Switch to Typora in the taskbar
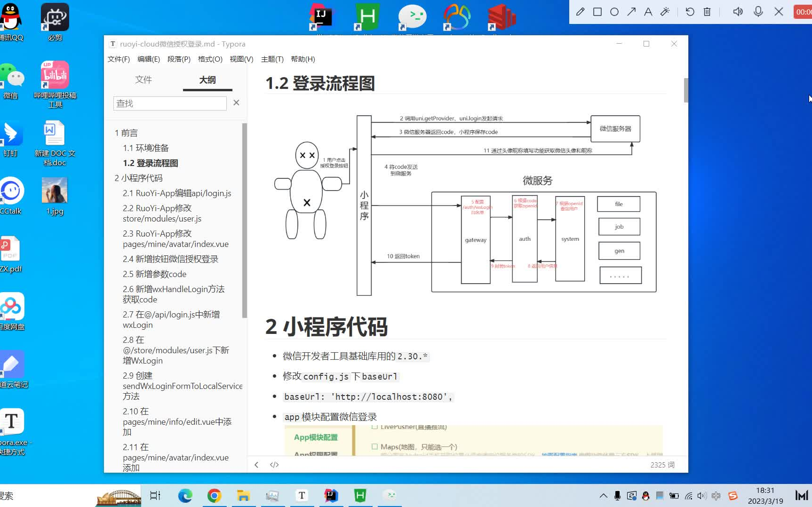Screen dimensions: 812x507 pyautogui.click(x=302, y=495)
